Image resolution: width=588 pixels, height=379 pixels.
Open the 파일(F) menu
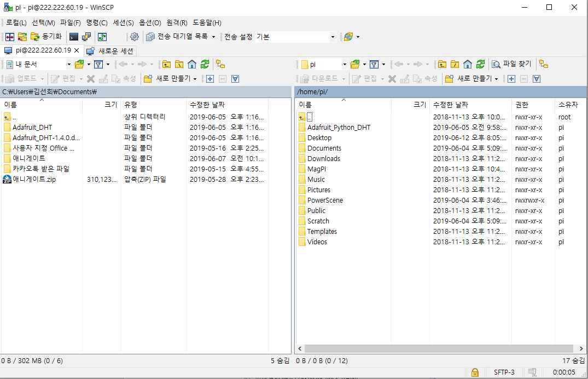tap(71, 22)
